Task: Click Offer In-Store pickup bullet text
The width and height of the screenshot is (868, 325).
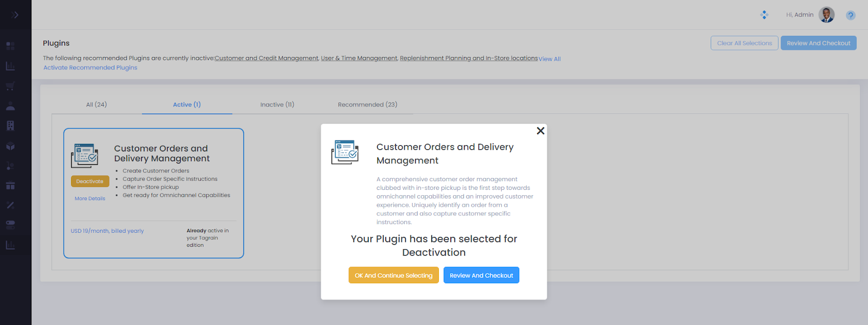Action: 151,187
